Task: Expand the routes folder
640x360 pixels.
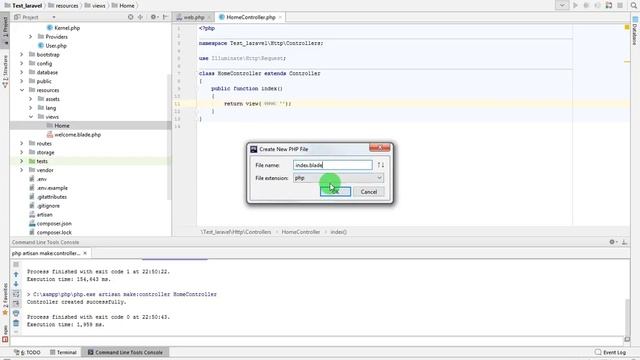Action: click(22, 143)
